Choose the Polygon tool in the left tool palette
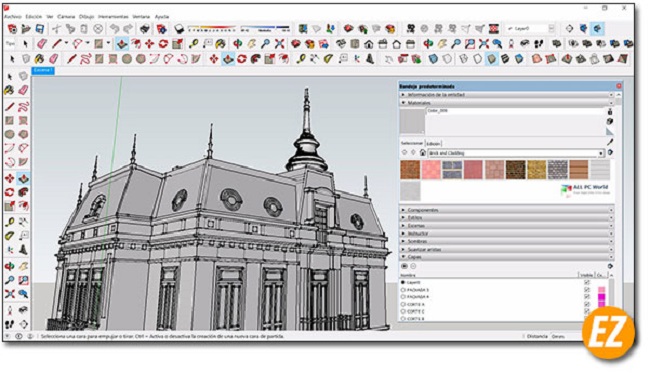This screenshot has width=650, height=373. click(x=24, y=134)
